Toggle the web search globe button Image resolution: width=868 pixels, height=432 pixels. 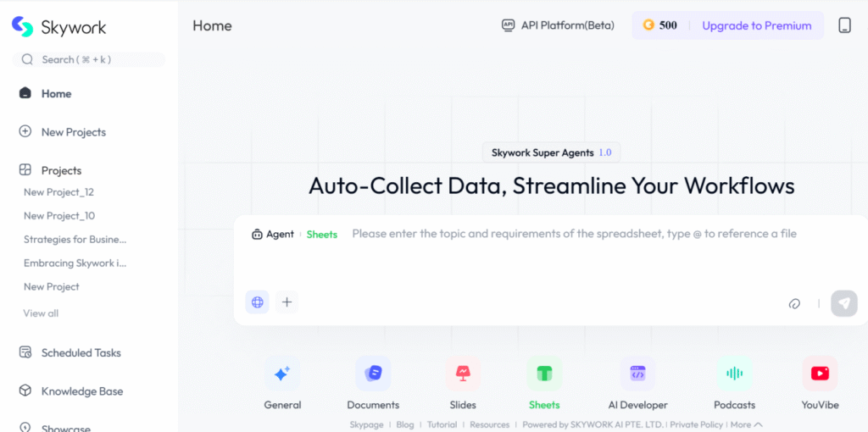tap(258, 302)
